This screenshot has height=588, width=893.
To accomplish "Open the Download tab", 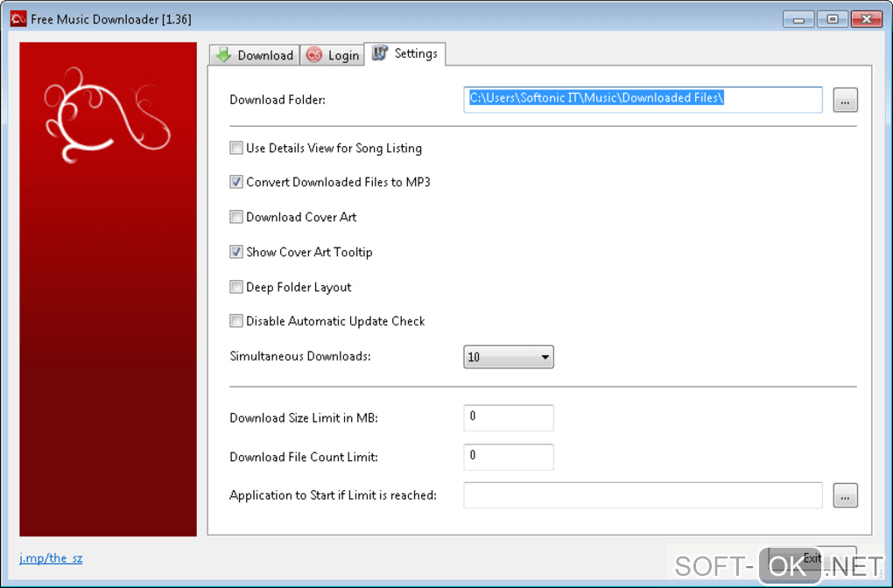I will tap(254, 55).
